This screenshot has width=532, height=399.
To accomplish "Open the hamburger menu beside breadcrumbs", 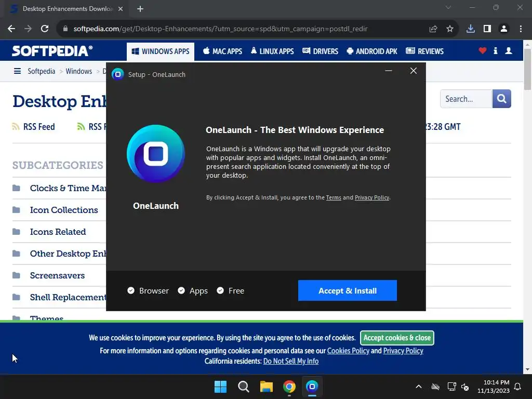I will pos(17,71).
